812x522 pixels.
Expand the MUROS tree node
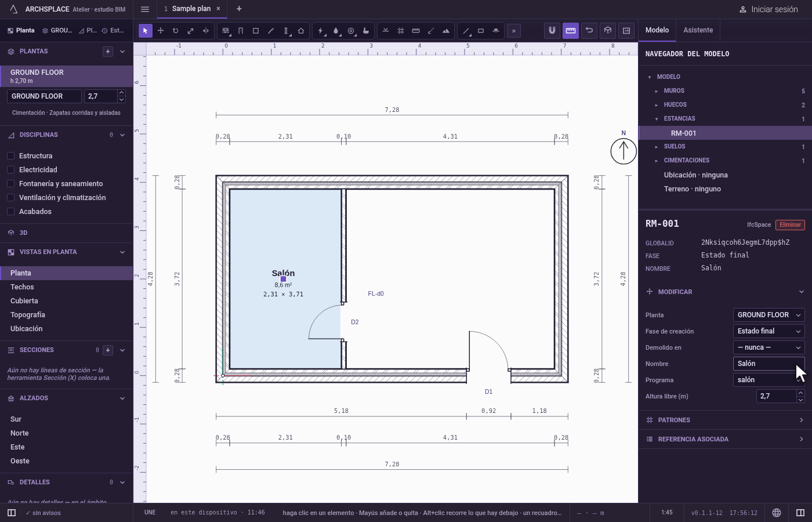click(657, 91)
